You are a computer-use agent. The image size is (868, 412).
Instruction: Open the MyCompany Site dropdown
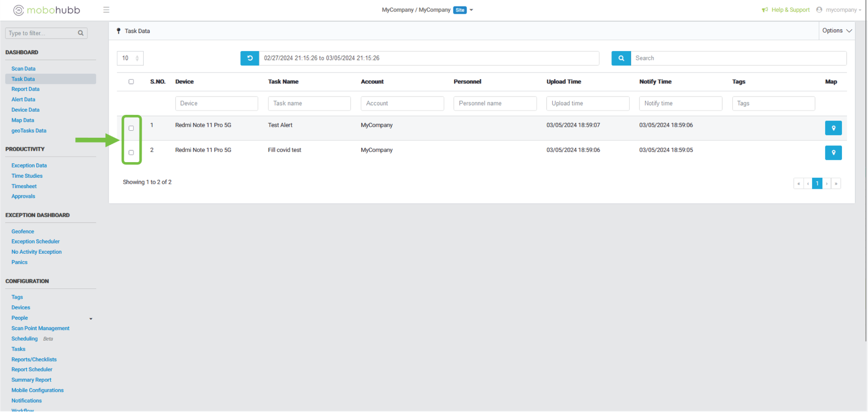pyautogui.click(x=471, y=10)
